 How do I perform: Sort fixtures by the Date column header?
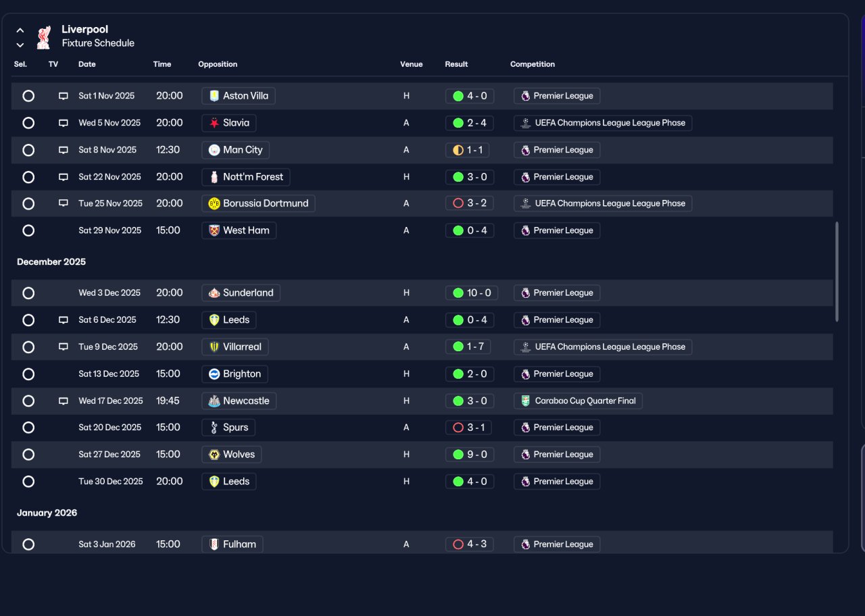tap(87, 64)
